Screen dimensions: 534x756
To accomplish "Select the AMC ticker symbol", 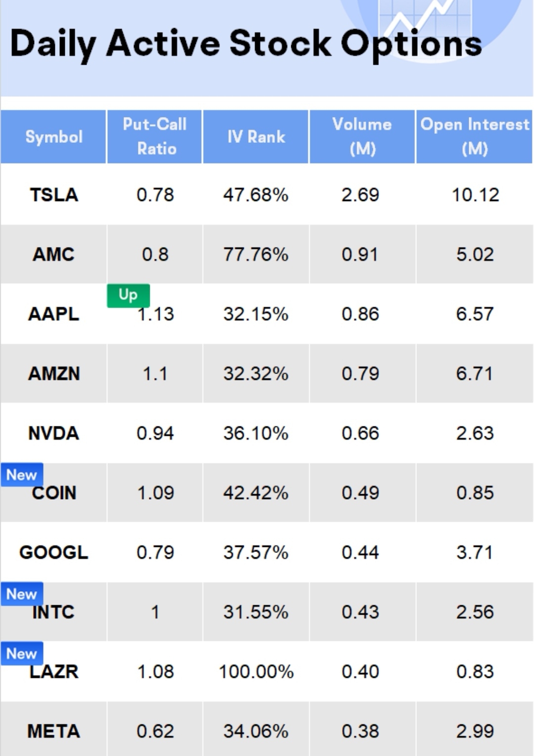I will click(53, 254).
